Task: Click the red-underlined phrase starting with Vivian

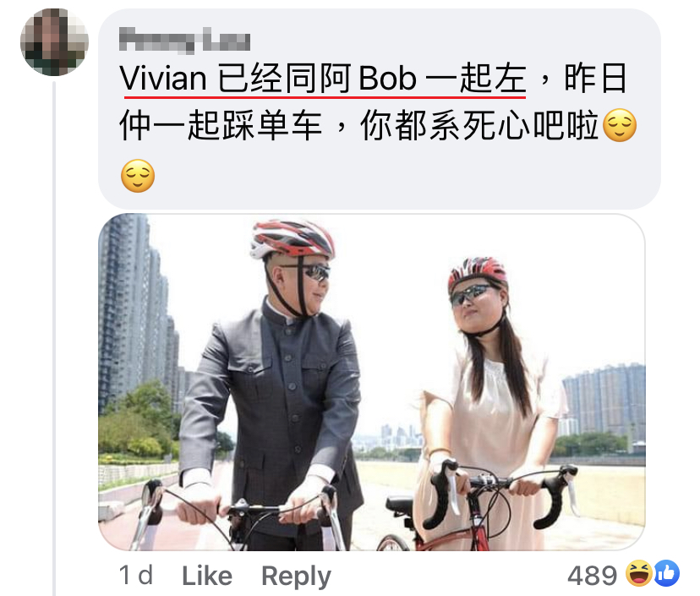Action: point(323,79)
